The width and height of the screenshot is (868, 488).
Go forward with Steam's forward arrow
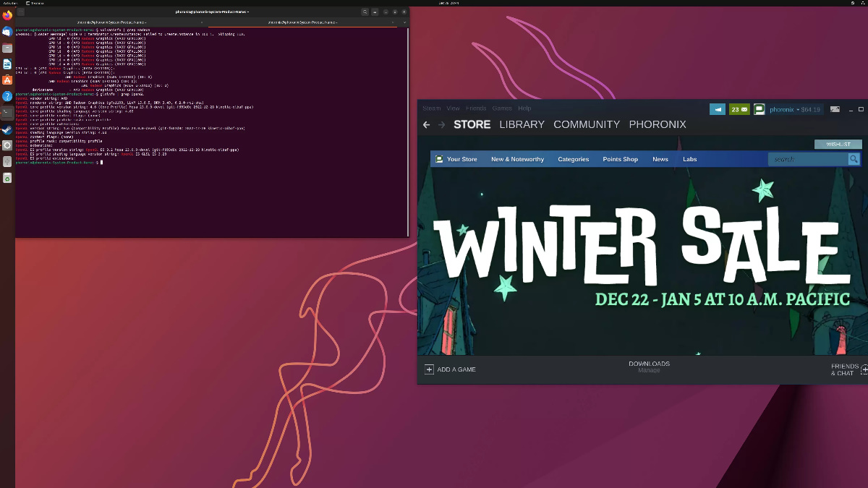(x=442, y=124)
